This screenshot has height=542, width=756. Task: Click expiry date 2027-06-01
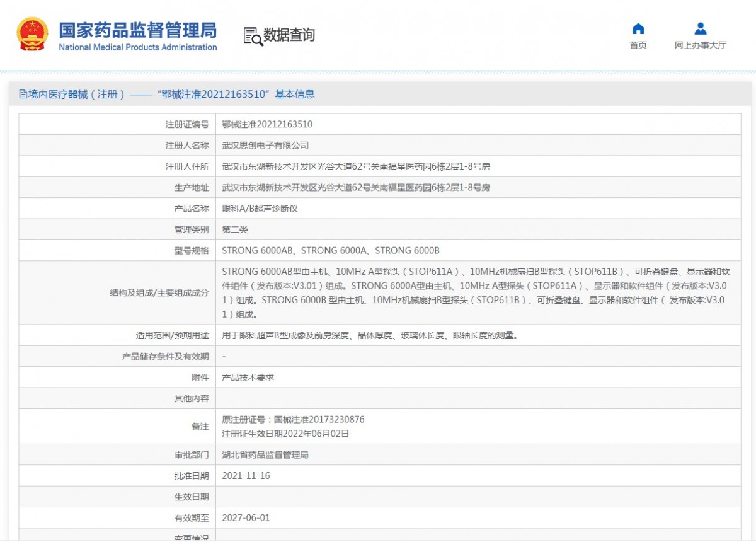[246, 518]
